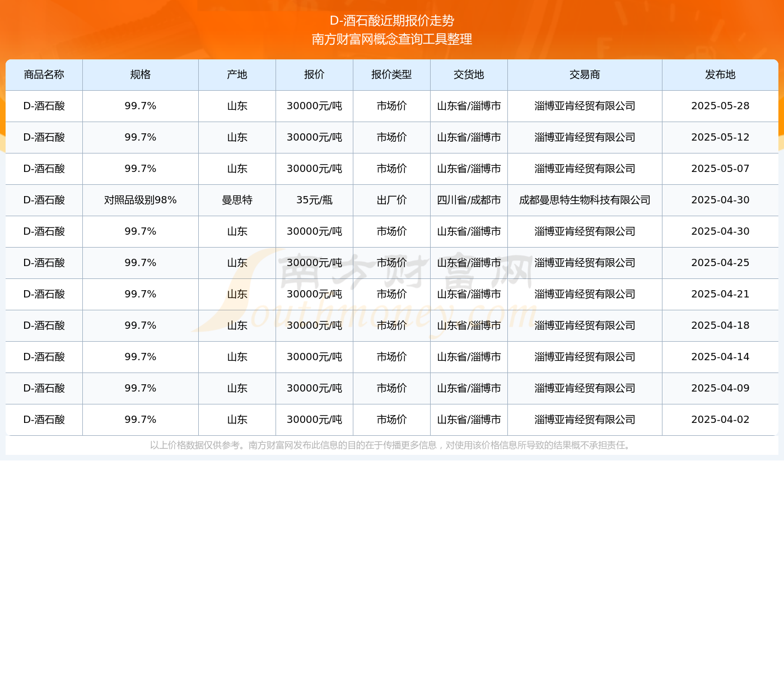Click the disclaimer text below the table
784x675 pixels.
click(x=392, y=445)
